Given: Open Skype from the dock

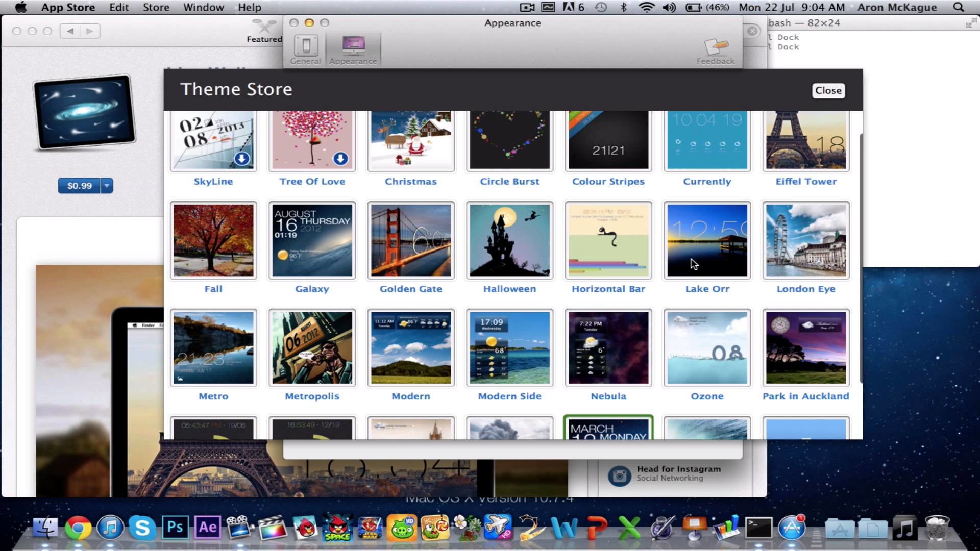Looking at the screenshot, I should click(142, 528).
